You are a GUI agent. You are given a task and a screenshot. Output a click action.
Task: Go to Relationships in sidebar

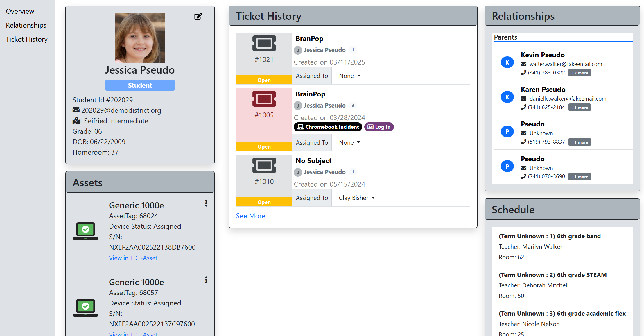26,25
